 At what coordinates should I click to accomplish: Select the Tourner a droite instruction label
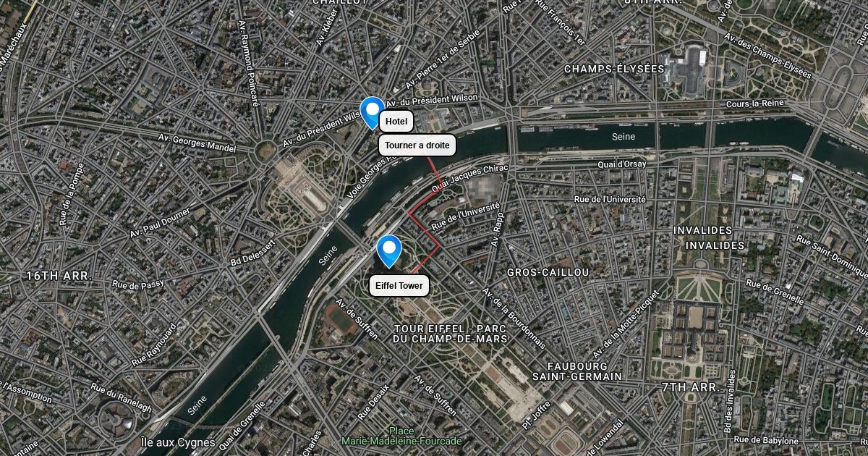pos(417,145)
